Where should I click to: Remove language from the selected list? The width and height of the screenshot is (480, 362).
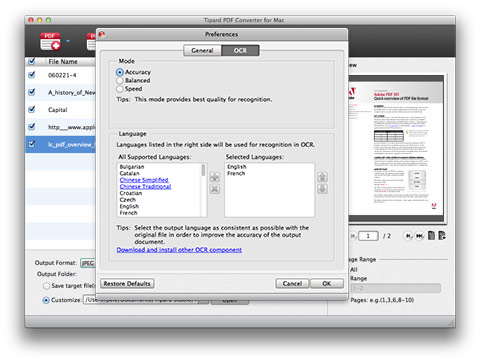pos(215,189)
